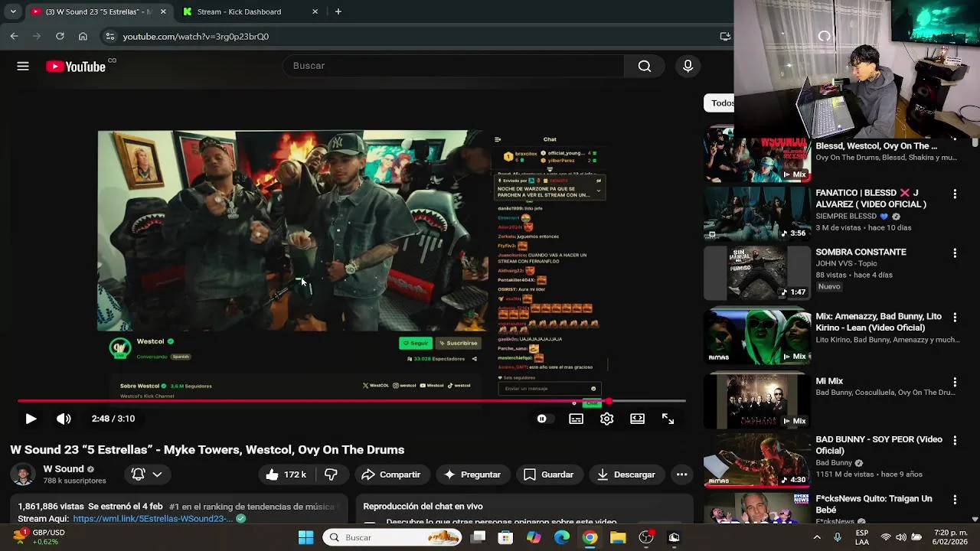The image size is (980, 551).
Task: Save video using Guardar
Action: (x=548, y=474)
